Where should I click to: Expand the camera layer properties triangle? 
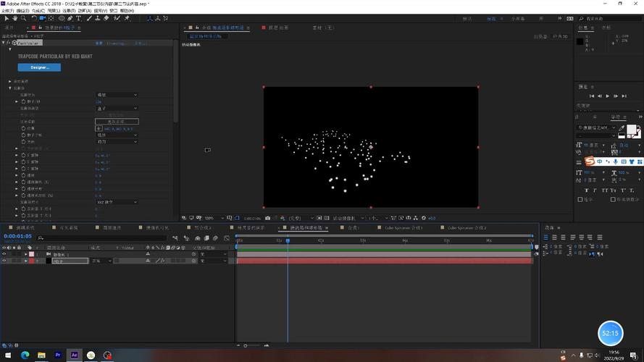(x=26, y=254)
